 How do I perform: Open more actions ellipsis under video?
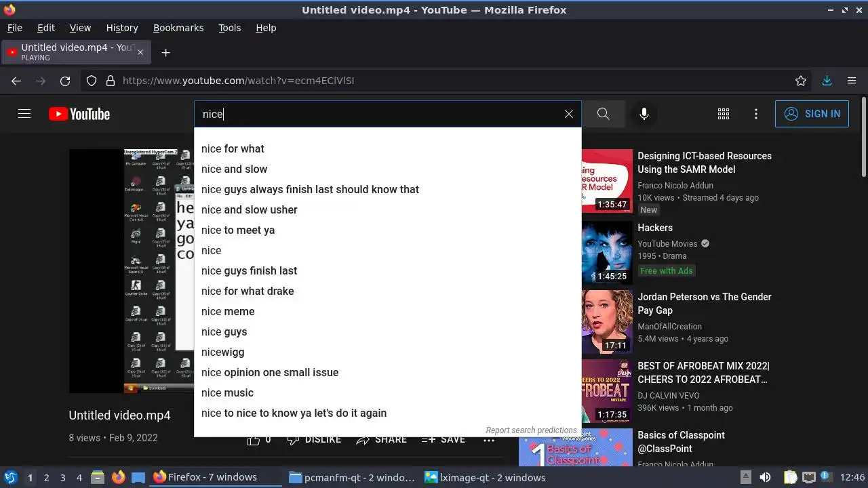[489, 439]
